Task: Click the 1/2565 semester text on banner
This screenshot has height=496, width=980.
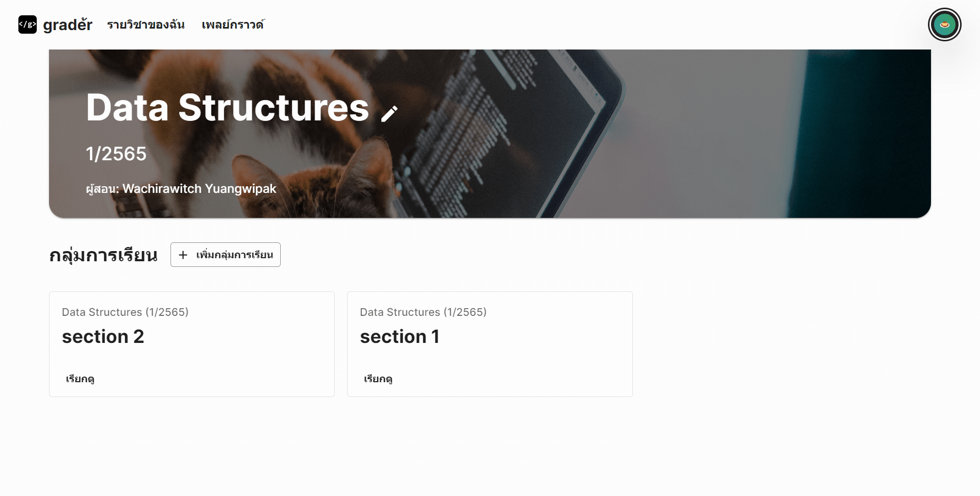Action: point(116,153)
